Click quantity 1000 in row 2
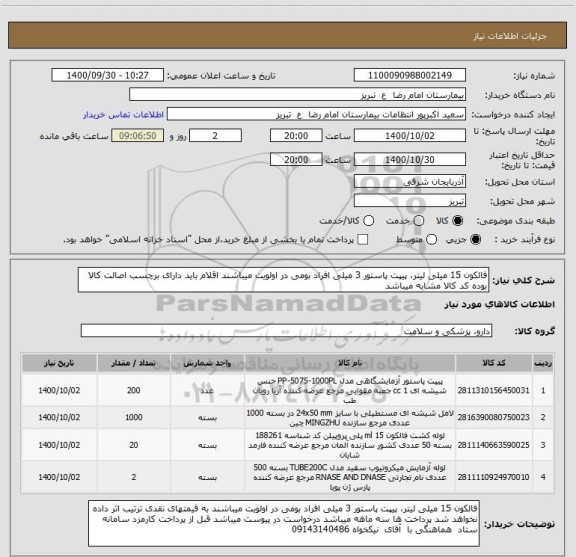 tap(134, 417)
